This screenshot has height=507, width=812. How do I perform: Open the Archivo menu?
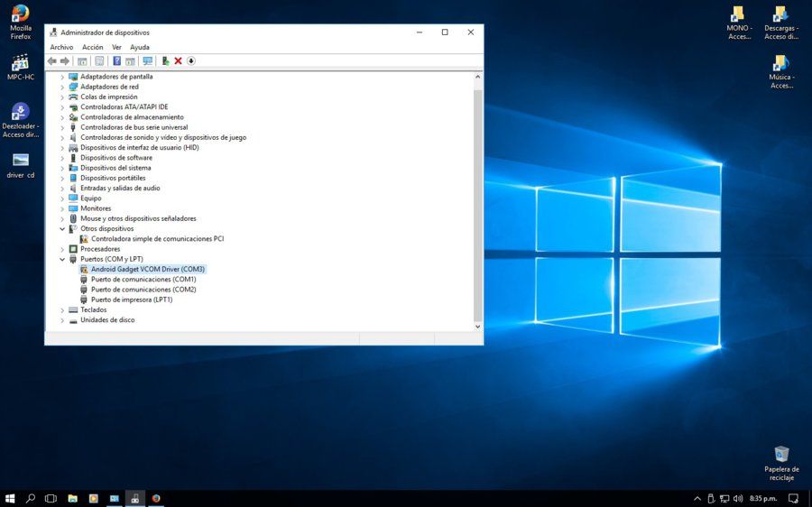click(x=61, y=47)
